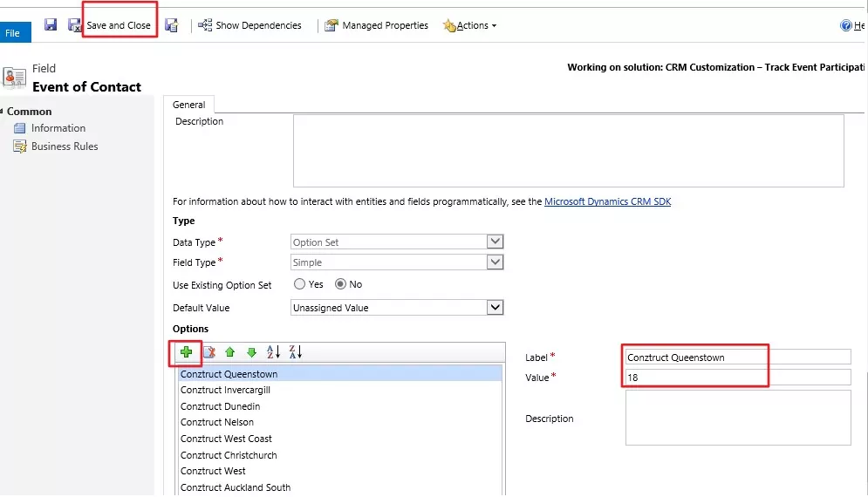The height and width of the screenshot is (497, 868).
Task: Click the Actions star icon
Action: click(x=449, y=25)
